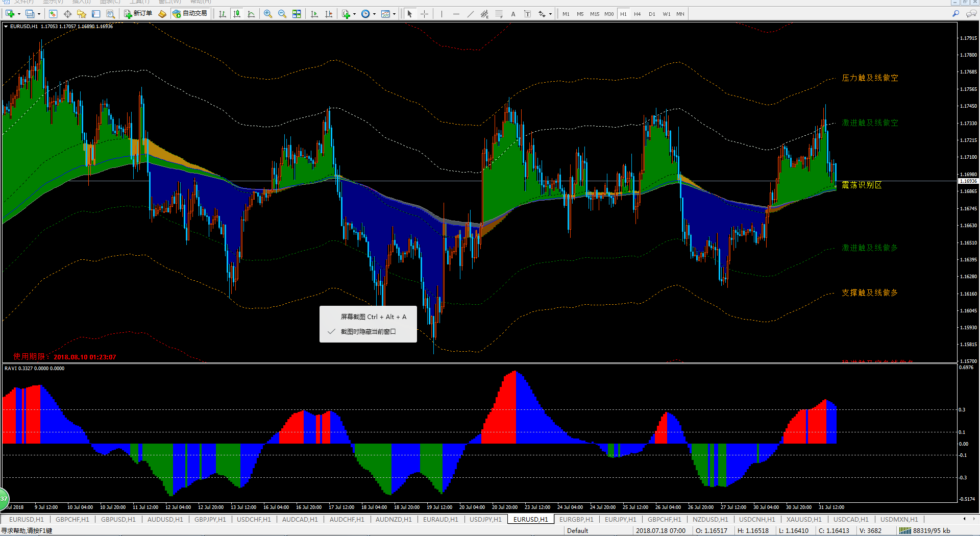Click the triangle beside EURUSD,H1 title

tap(6, 26)
